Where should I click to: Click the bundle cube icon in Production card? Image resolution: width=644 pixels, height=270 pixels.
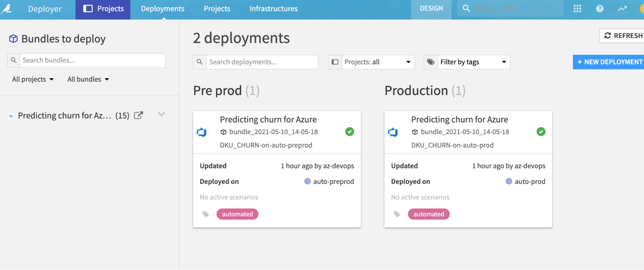coord(415,132)
